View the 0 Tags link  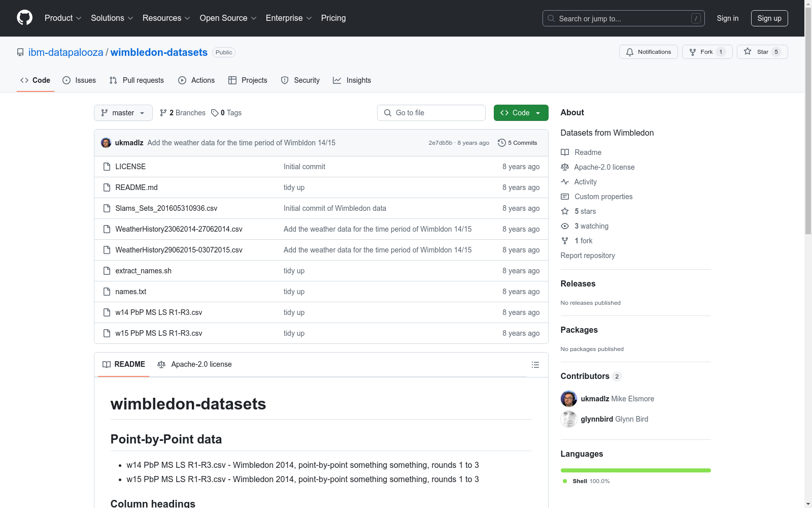point(226,113)
